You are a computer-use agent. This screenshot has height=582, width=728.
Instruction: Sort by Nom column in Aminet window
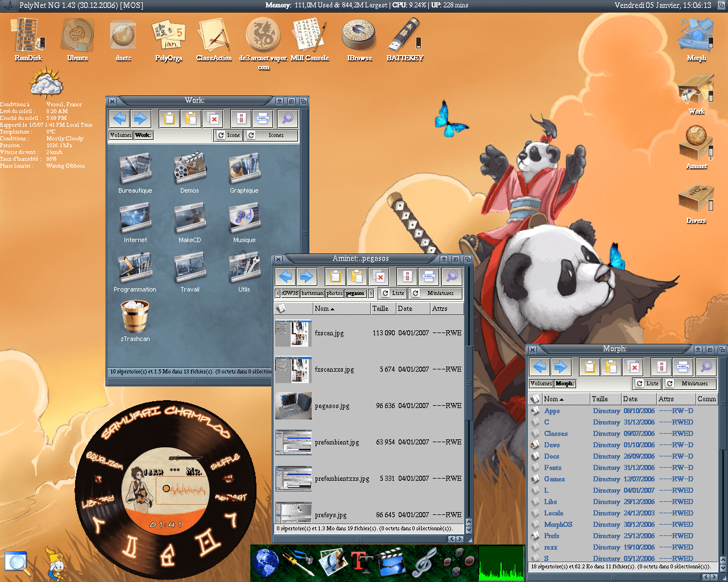pyautogui.click(x=341, y=309)
